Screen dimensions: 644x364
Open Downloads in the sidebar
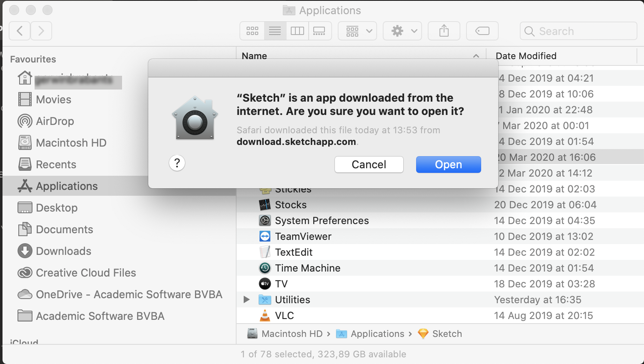tap(63, 251)
